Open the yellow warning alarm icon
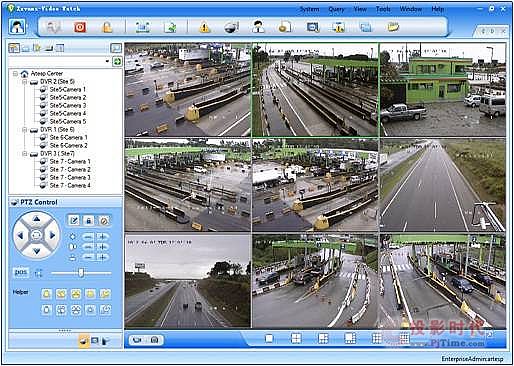Viewport: 514px width, 366px height. (204, 27)
